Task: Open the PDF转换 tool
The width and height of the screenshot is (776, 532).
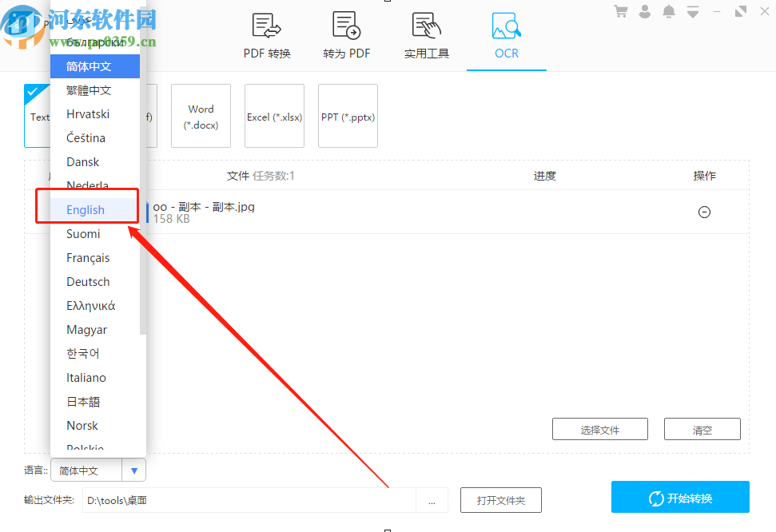Action: point(266,35)
